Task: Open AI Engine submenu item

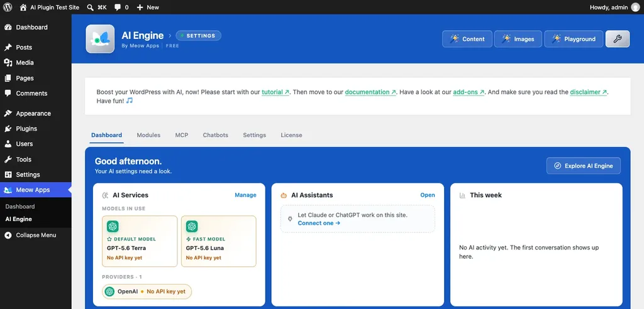Action: tap(18, 219)
